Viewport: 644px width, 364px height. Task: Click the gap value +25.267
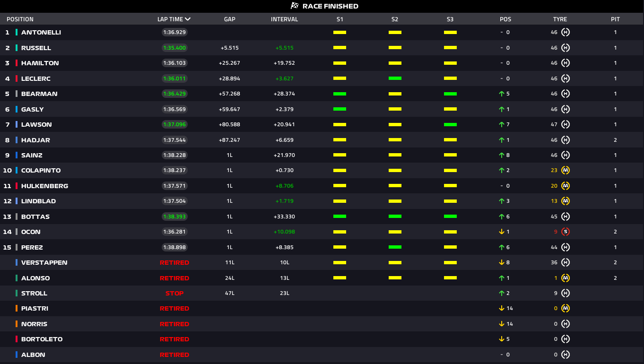point(229,63)
